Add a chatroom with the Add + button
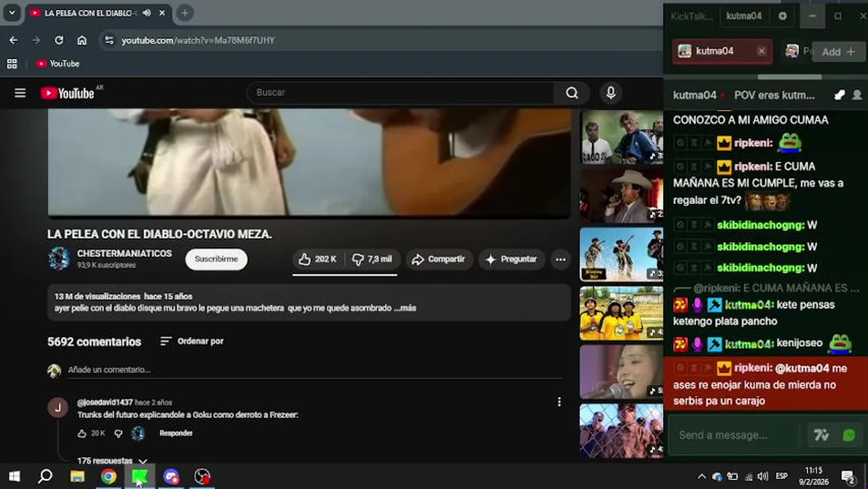 838,52
